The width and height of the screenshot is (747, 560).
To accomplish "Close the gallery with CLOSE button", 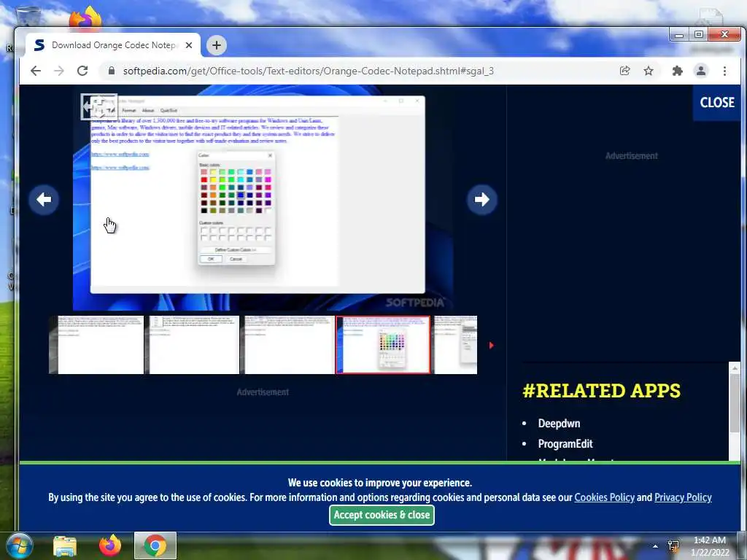I will [x=716, y=102].
